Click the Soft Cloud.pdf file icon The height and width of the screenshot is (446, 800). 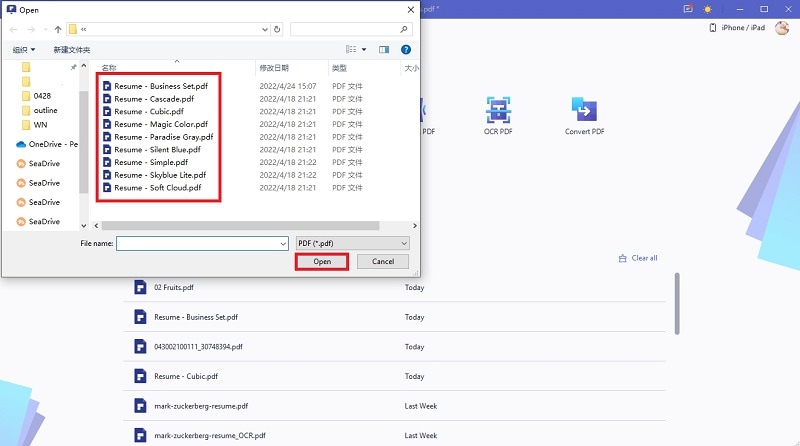click(x=107, y=188)
